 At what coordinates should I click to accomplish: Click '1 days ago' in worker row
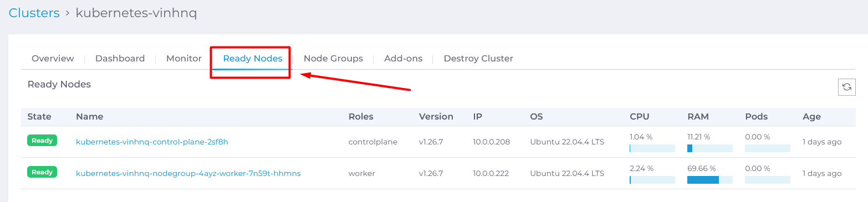822,173
